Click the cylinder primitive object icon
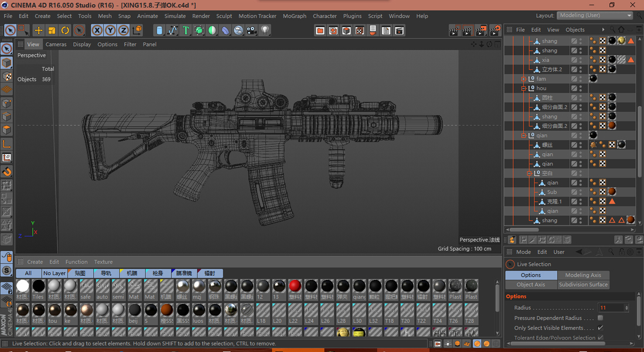 [x=159, y=30]
